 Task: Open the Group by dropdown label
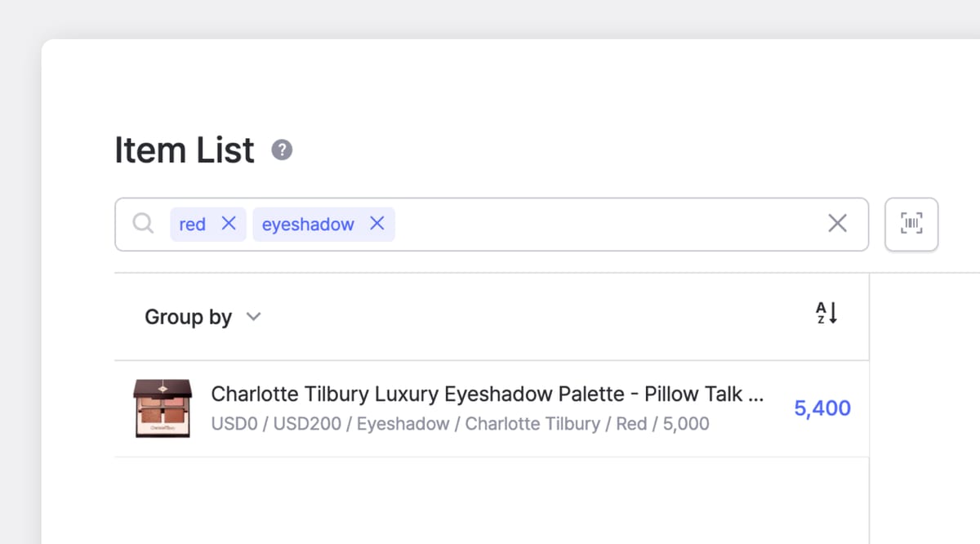pos(188,317)
